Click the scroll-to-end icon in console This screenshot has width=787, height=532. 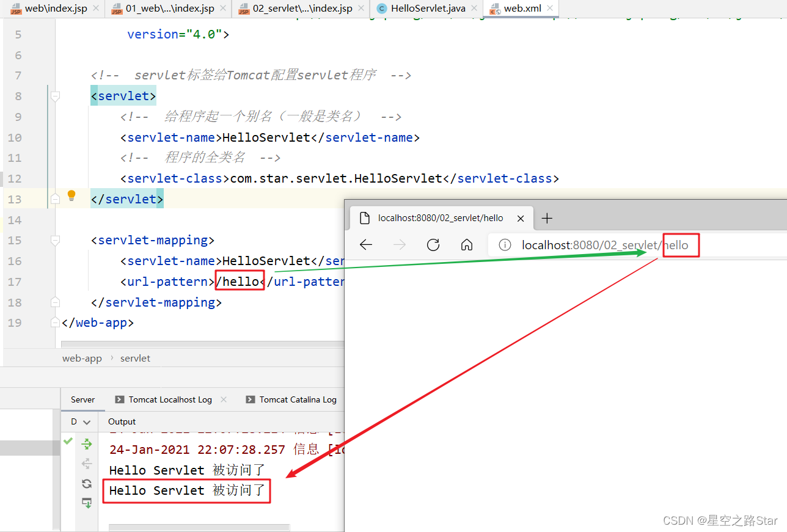coord(87,503)
